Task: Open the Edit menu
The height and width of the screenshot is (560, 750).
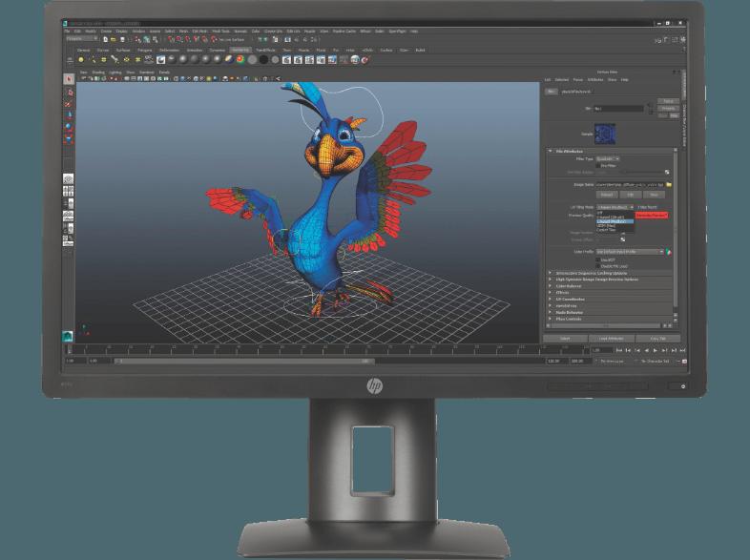Action: 77,31
